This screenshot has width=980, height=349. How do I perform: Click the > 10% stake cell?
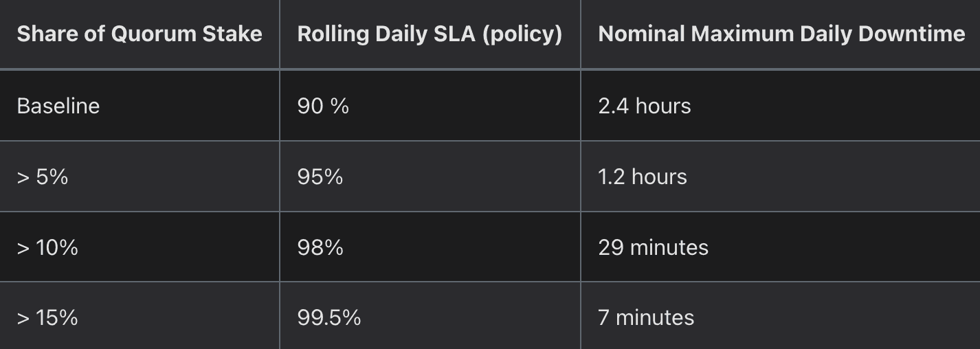(47, 247)
